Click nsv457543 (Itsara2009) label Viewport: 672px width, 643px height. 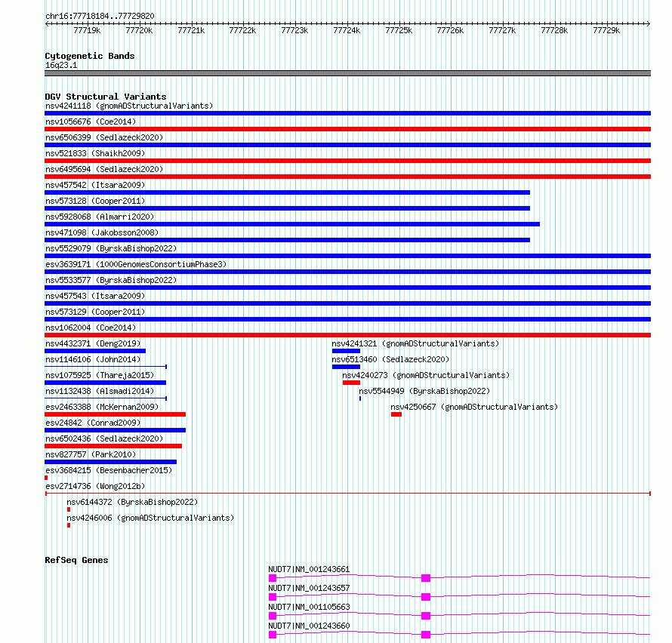[x=95, y=296]
